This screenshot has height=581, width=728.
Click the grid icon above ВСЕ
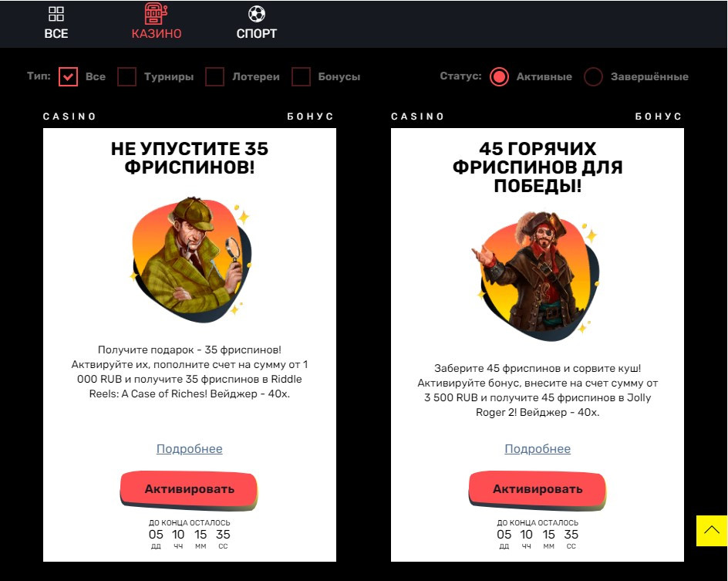[x=56, y=14]
